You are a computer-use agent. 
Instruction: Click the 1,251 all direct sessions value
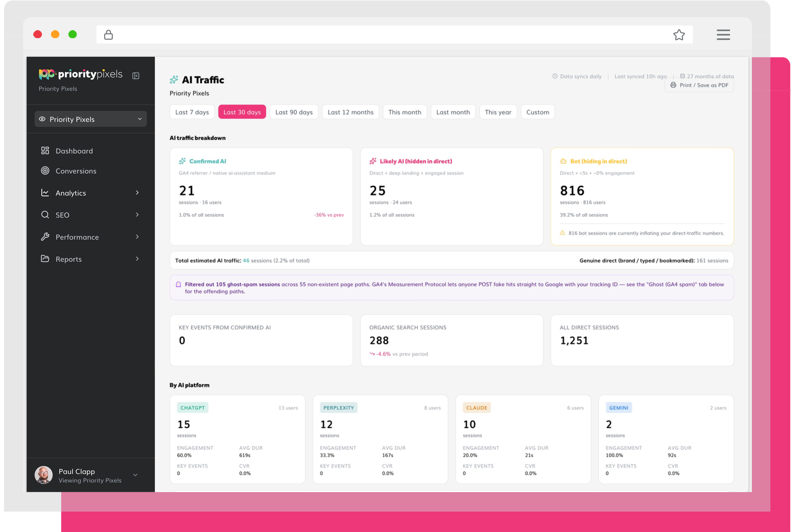(x=574, y=340)
